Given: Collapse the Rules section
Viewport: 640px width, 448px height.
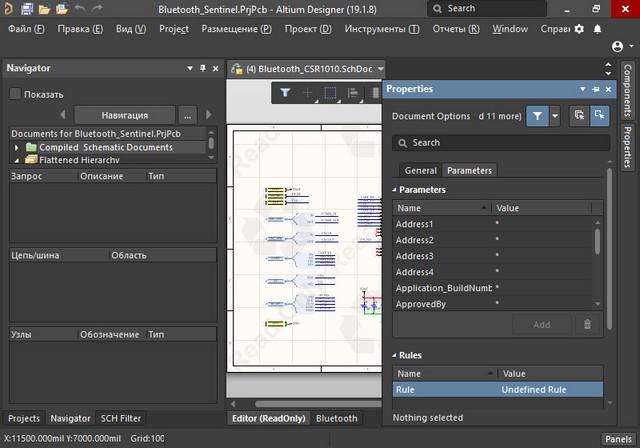Looking at the screenshot, I should (394, 355).
